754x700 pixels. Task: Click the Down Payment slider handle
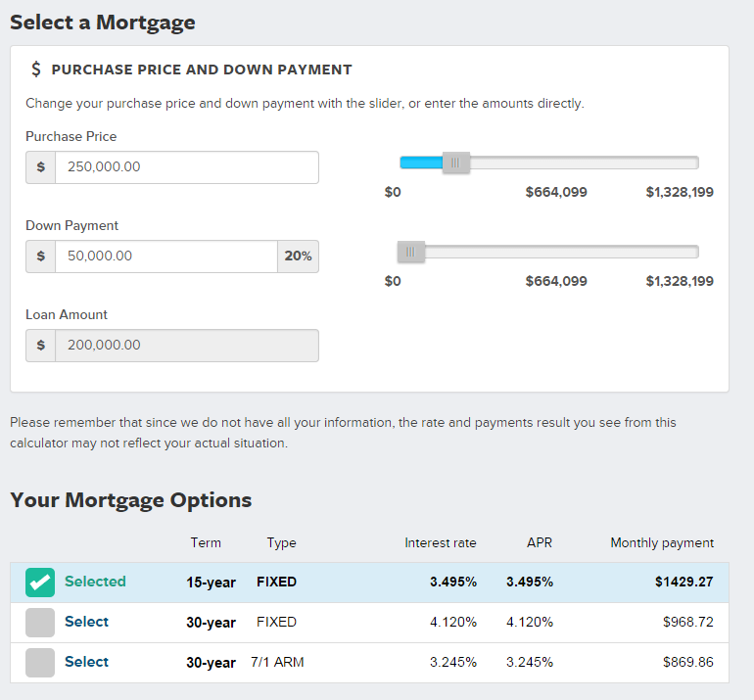[x=410, y=253]
